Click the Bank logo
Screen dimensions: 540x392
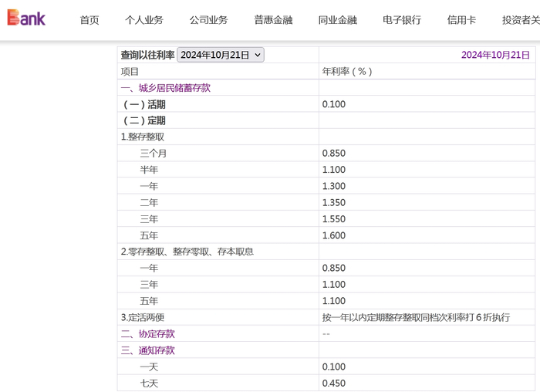tap(26, 18)
